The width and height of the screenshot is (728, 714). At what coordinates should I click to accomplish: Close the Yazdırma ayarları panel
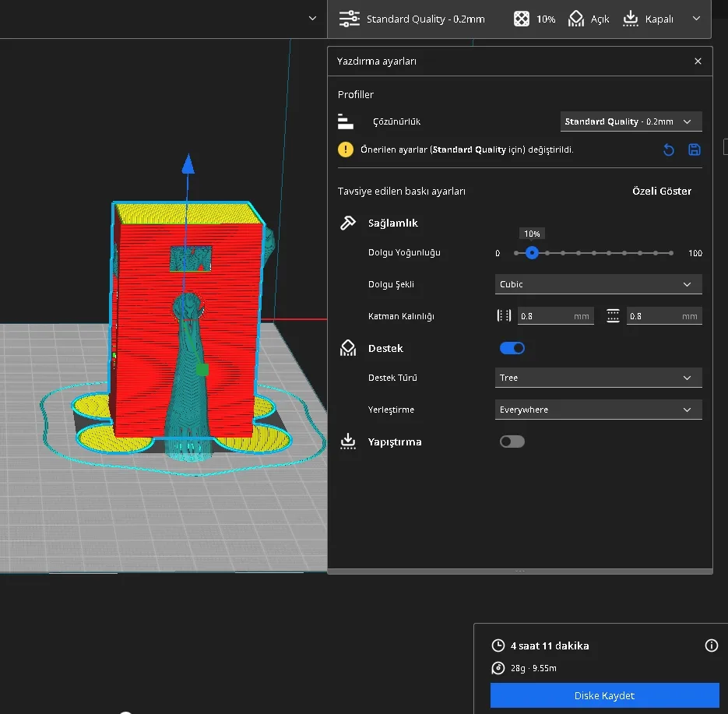click(698, 62)
